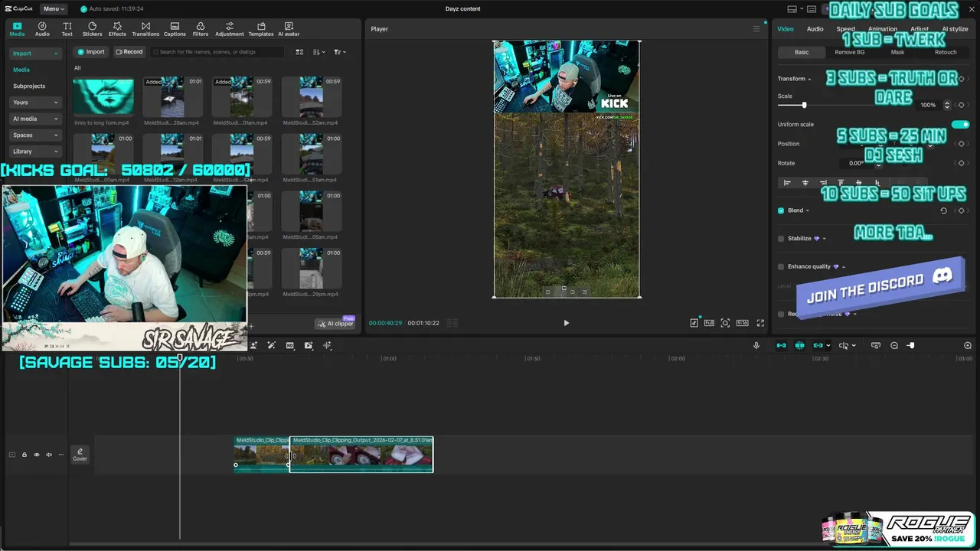980x551 pixels.
Task: Open the CapCut Menu dropdown
Action: click(54, 8)
